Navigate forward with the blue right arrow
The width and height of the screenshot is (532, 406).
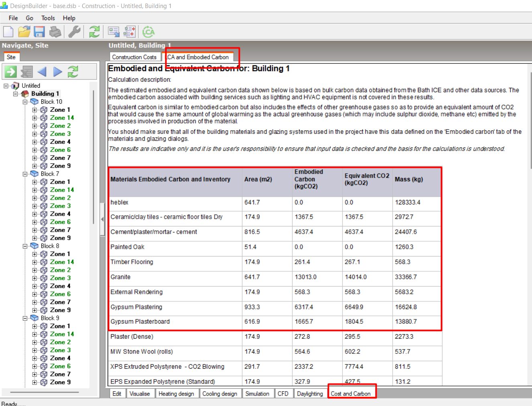coord(58,72)
